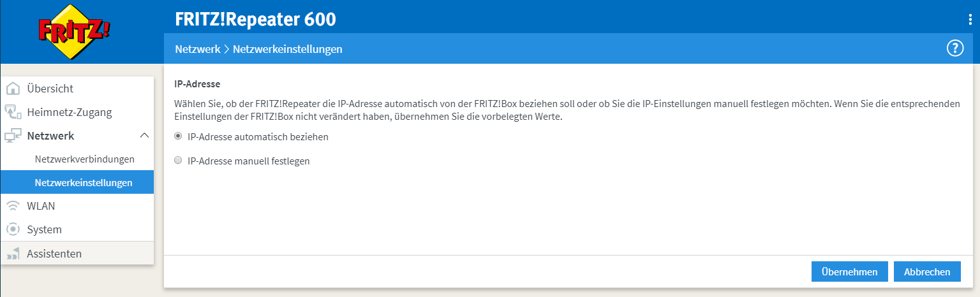Viewport: 980px width, 297px height.
Task: Click the Übersicht house icon
Action: pyautogui.click(x=13, y=89)
